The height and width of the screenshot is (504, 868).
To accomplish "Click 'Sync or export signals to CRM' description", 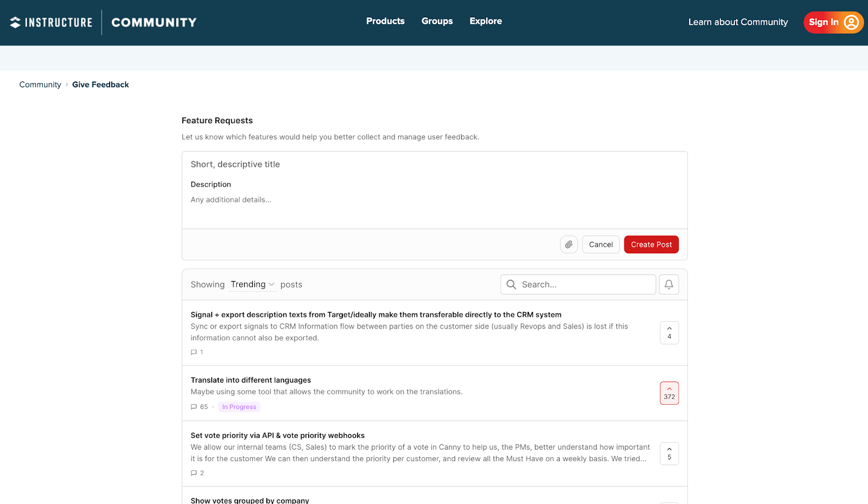I will coord(409,332).
